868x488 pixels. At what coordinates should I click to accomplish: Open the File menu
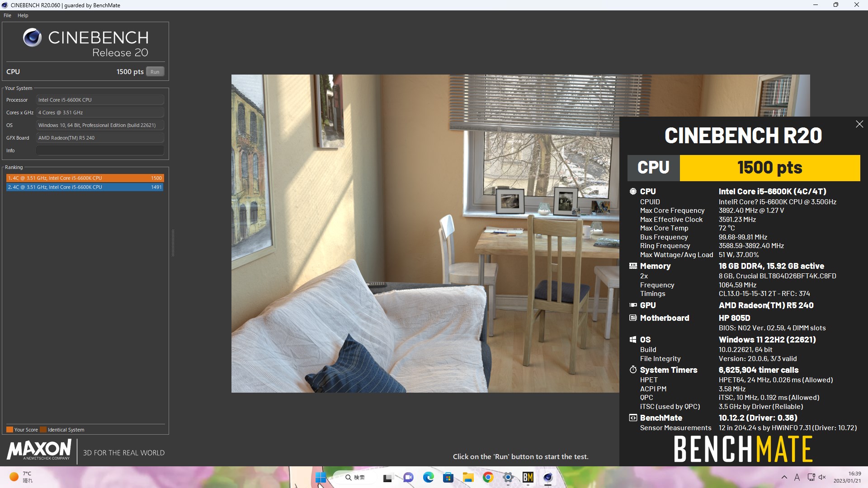click(7, 15)
